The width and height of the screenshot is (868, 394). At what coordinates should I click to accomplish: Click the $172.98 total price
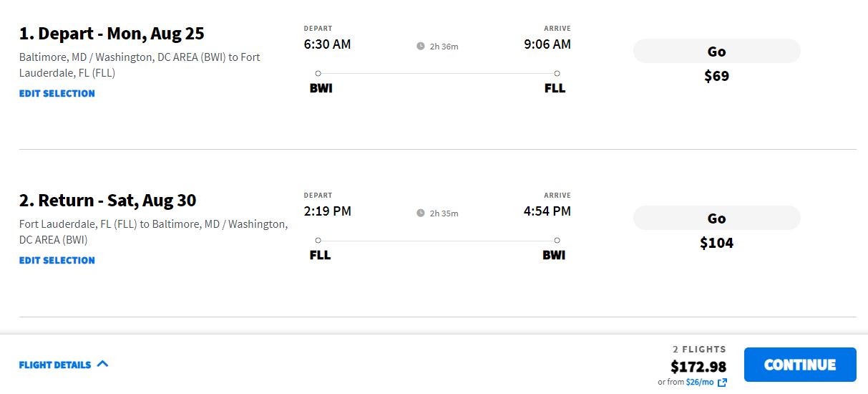pos(698,366)
